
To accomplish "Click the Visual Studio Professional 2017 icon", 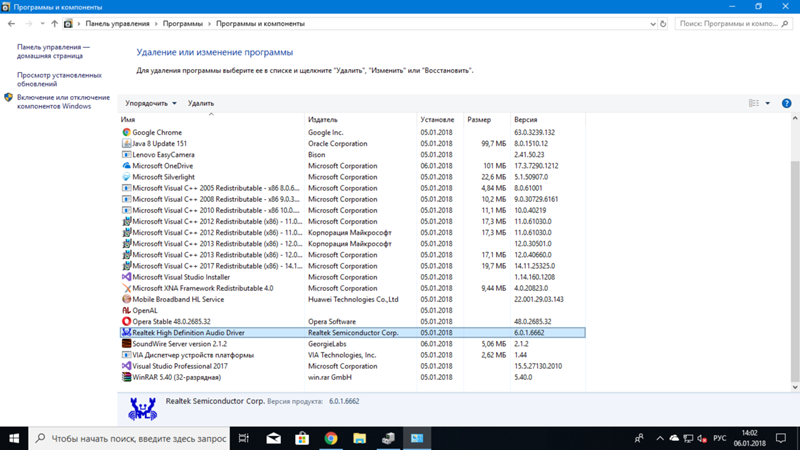I will [126, 366].
